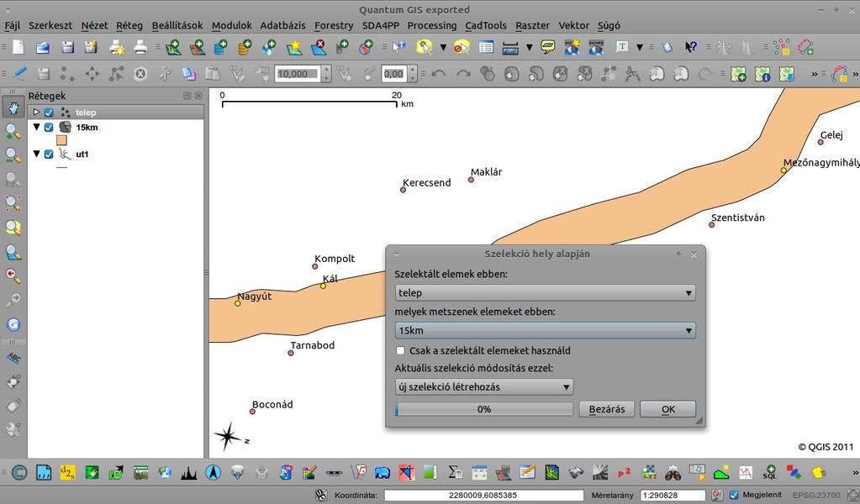This screenshot has height=504, width=860.
Task: Open the Modulok menu
Action: tap(231, 25)
